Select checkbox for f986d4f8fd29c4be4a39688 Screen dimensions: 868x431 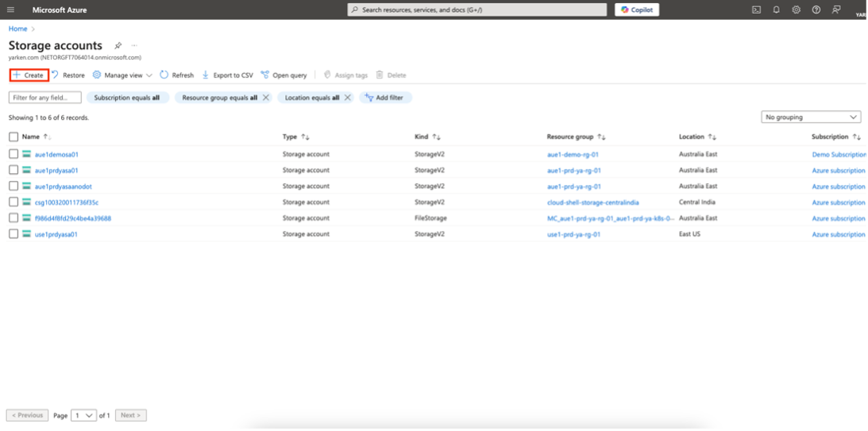14,218
